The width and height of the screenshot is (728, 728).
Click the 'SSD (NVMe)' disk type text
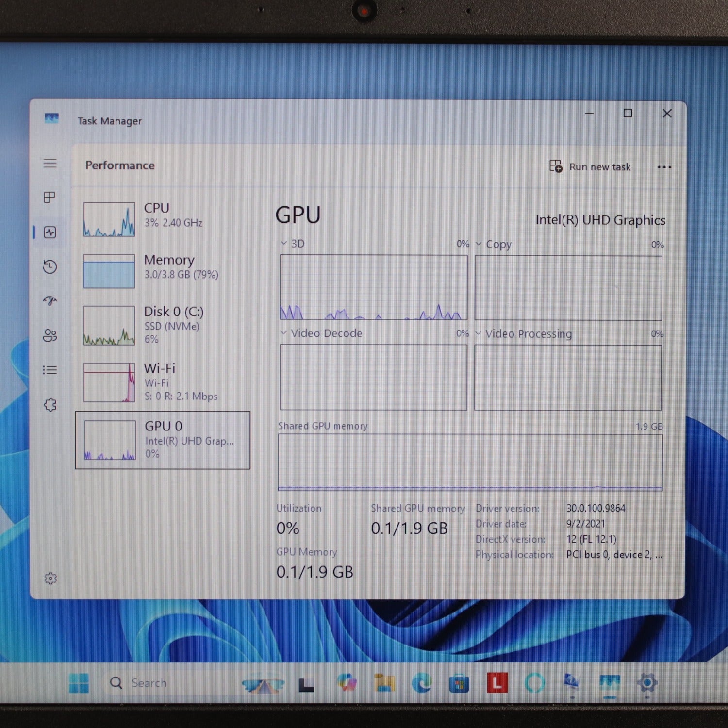[x=172, y=326]
